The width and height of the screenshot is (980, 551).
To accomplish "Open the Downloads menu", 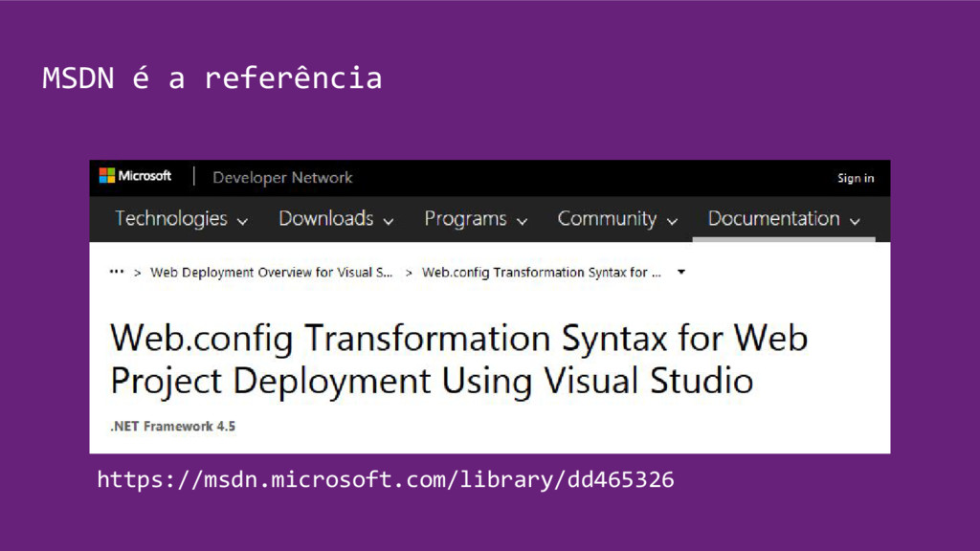I will [x=336, y=219].
